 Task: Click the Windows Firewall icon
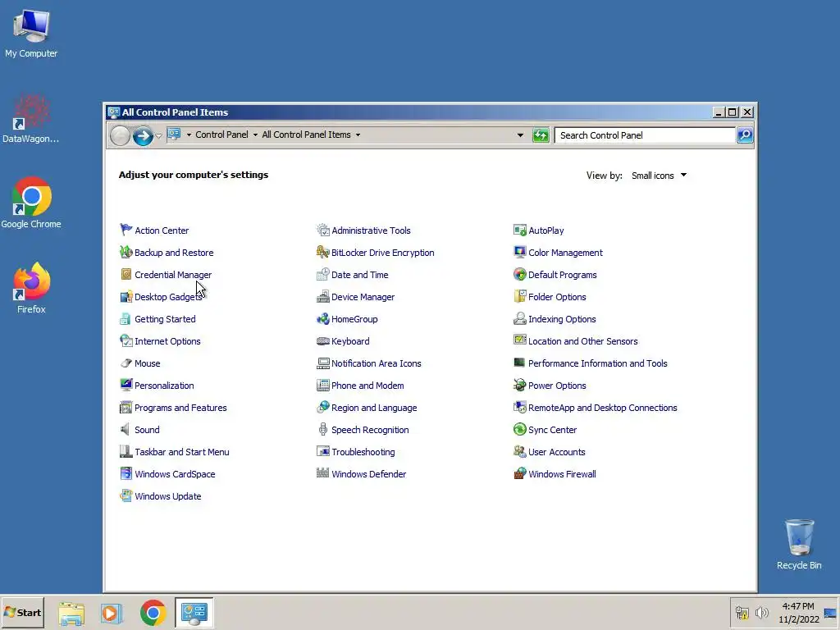pyautogui.click(x=519, y=473)
